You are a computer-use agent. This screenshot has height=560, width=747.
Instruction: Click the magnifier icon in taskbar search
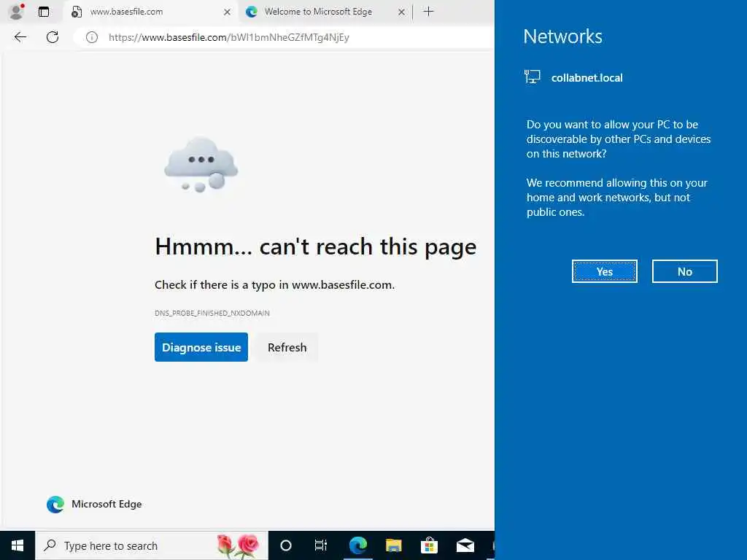tap(50, 545)
